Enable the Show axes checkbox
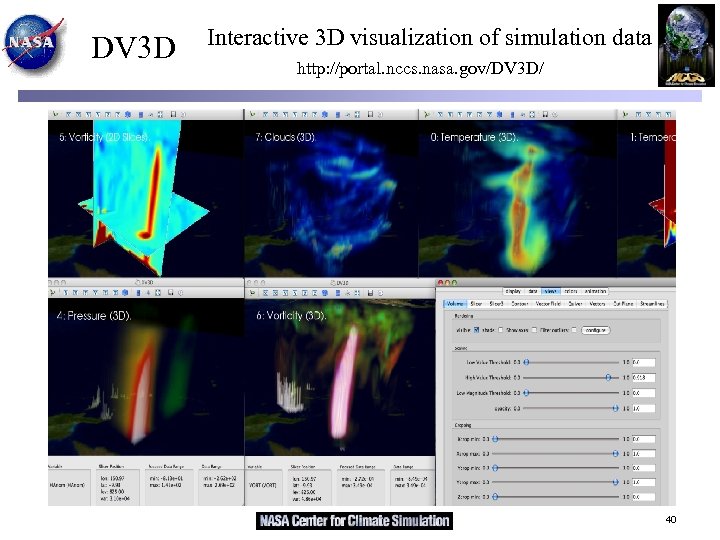 [534, 330]
